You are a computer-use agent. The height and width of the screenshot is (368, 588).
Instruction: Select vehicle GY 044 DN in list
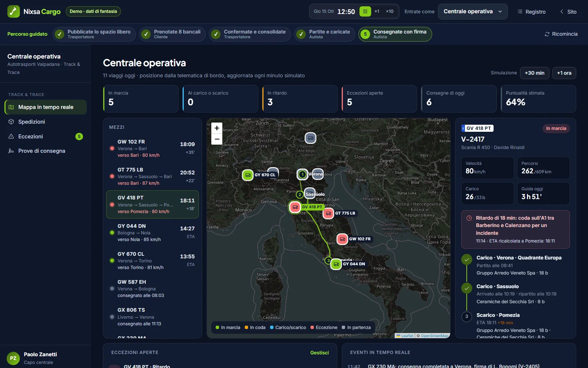point(153,233)
